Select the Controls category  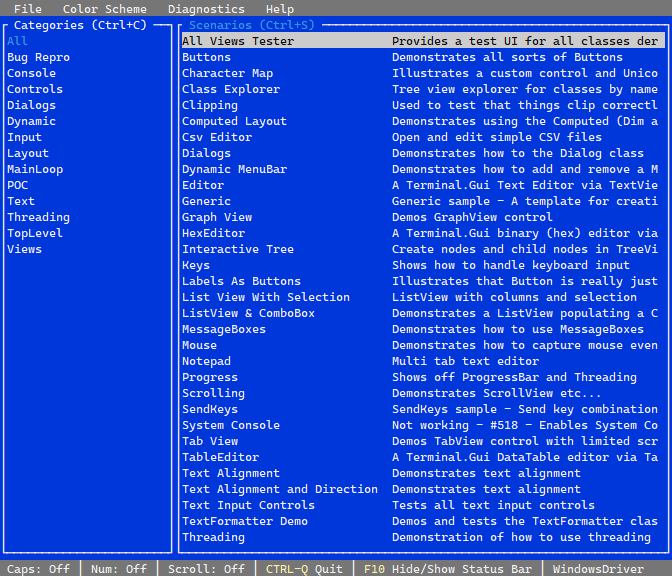click(x=35, y=89)
